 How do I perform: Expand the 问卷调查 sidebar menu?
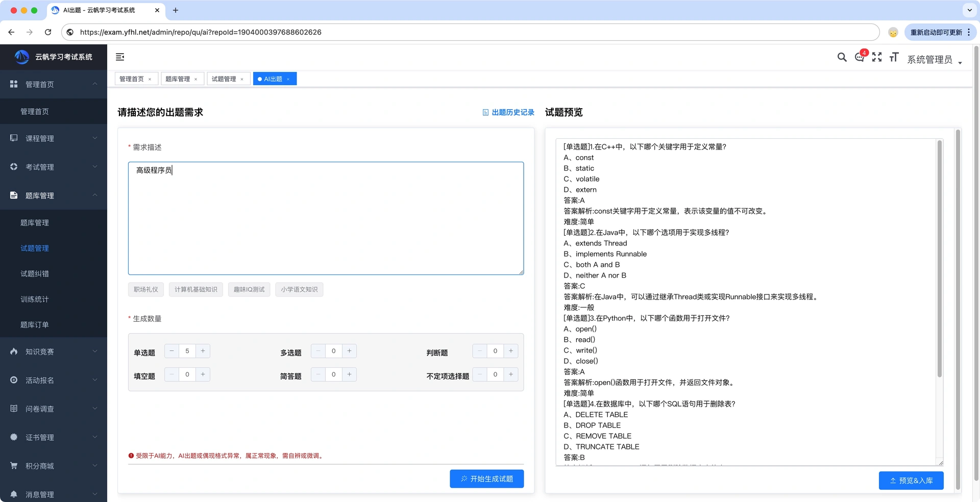[54, 409]
